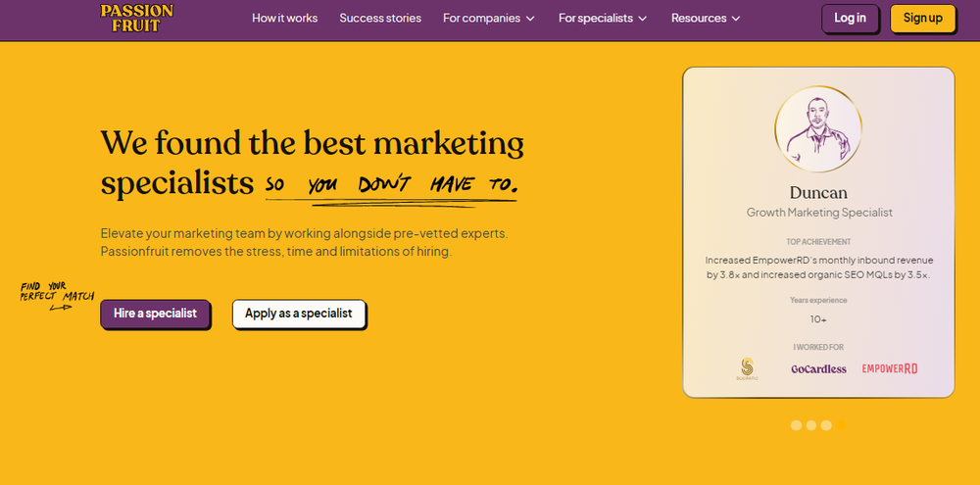Click the EmpowerRD logo
Viewport: 980px width, 485px height.
pyautogui.click(x=890, y=368)
